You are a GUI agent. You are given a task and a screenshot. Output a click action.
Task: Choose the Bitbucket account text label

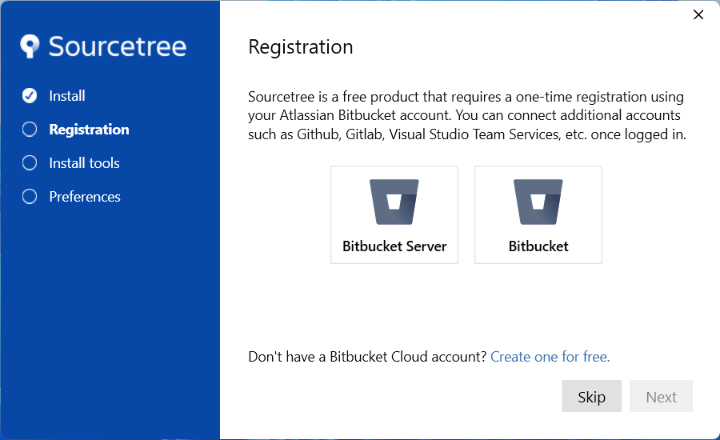pyautogui.click(x=538, y=246)
